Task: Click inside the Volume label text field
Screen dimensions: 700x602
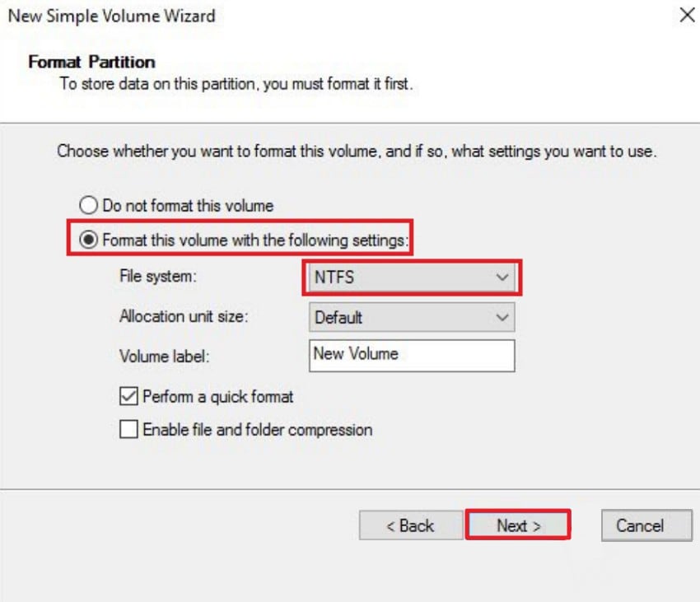Action: tap(412, 355)
